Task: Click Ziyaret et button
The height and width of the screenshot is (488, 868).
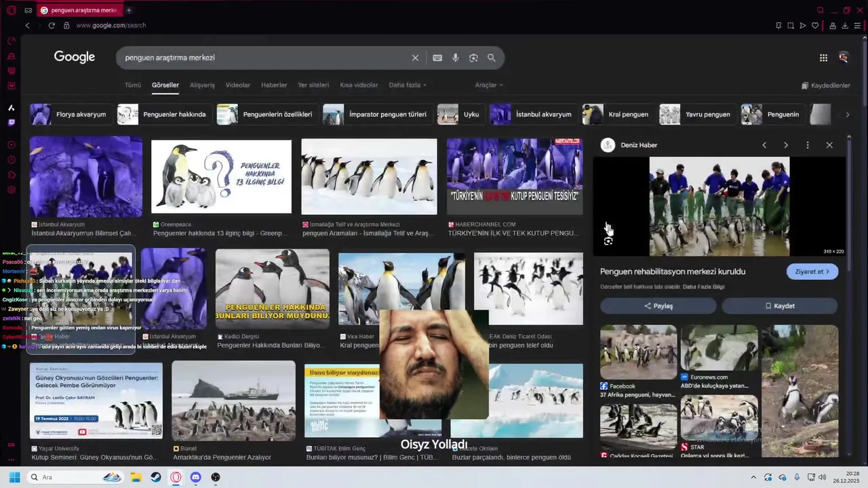Action: (x=812, y=272)
